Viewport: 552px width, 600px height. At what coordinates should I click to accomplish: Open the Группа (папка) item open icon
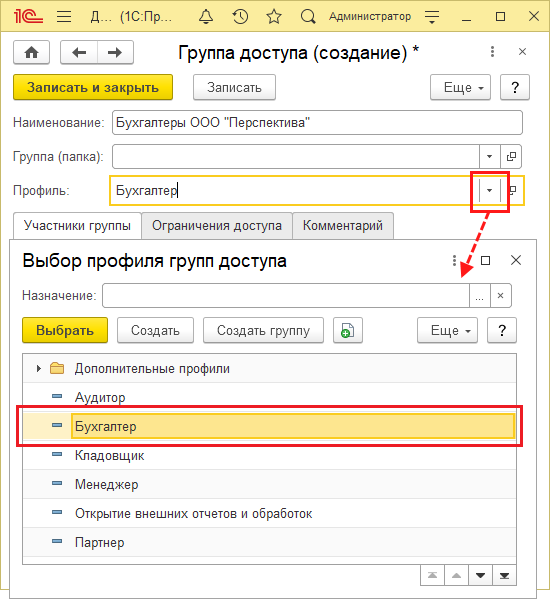[x=511, y=156]
